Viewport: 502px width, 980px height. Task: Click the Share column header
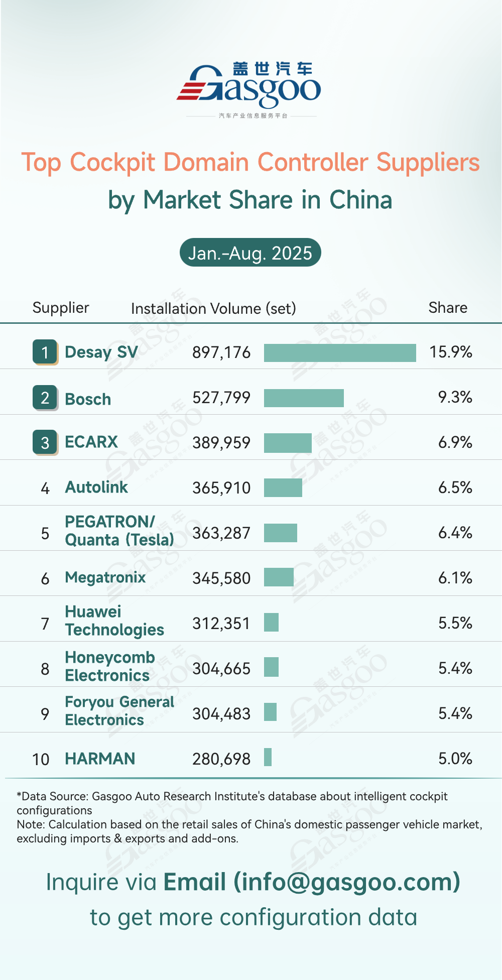click(x=448, y=308)
